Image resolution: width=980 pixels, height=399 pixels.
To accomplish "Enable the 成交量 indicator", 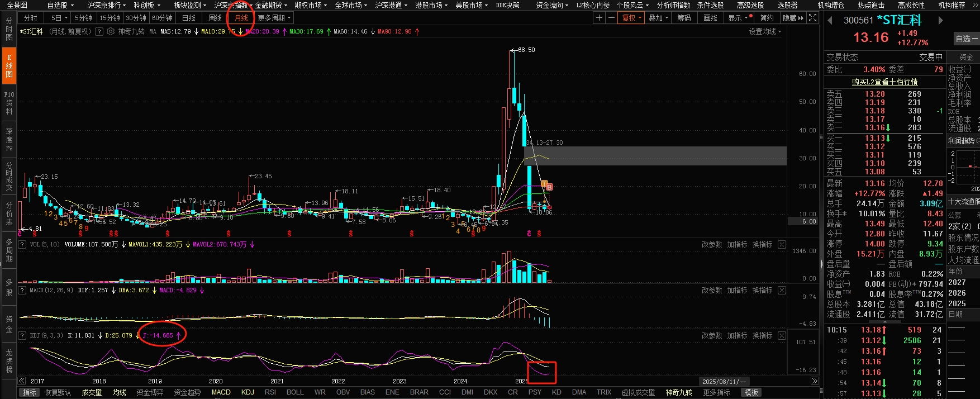I will 92,392.
